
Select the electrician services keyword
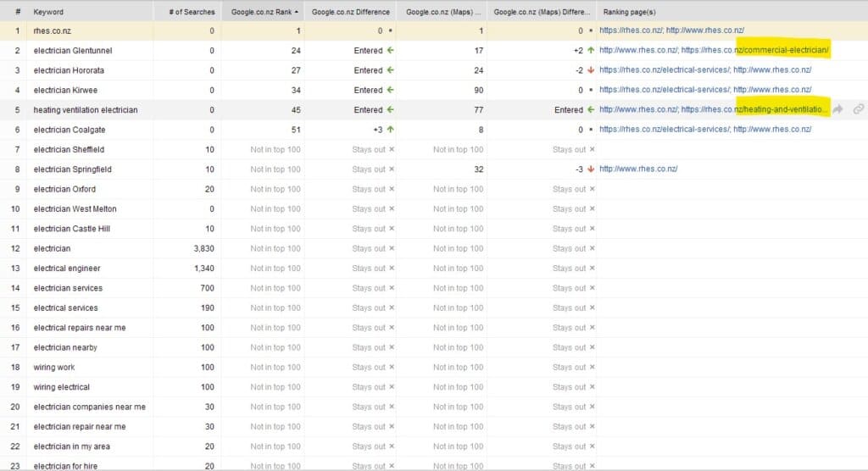pos(68,288)
